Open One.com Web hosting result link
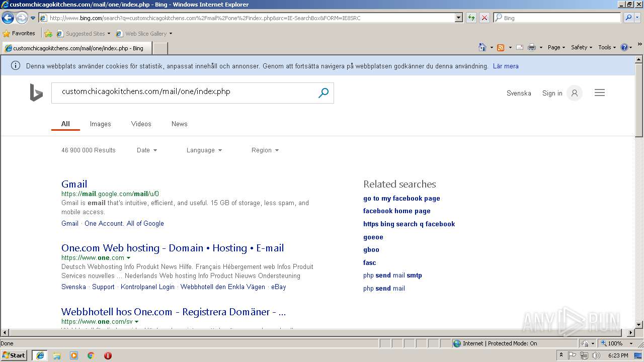Viewport: 644px width, 362px height. click(x=173, y=248)
